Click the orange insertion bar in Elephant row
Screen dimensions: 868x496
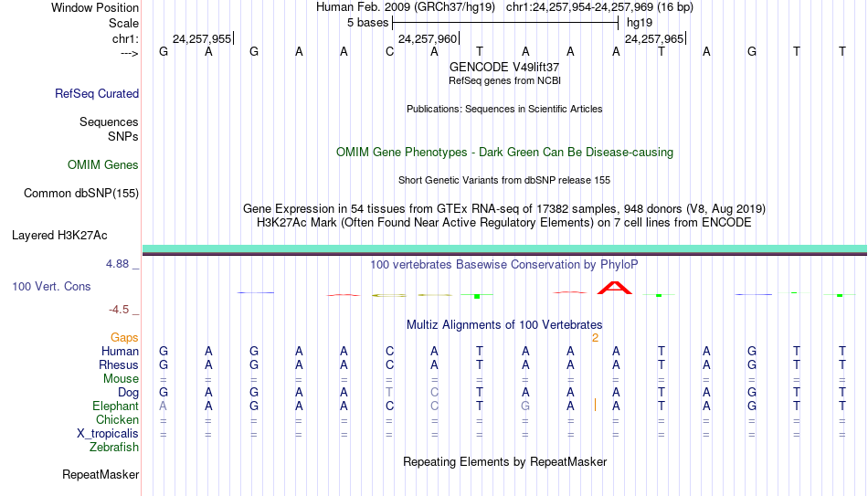pyautogui.click(x=595, y=406)
